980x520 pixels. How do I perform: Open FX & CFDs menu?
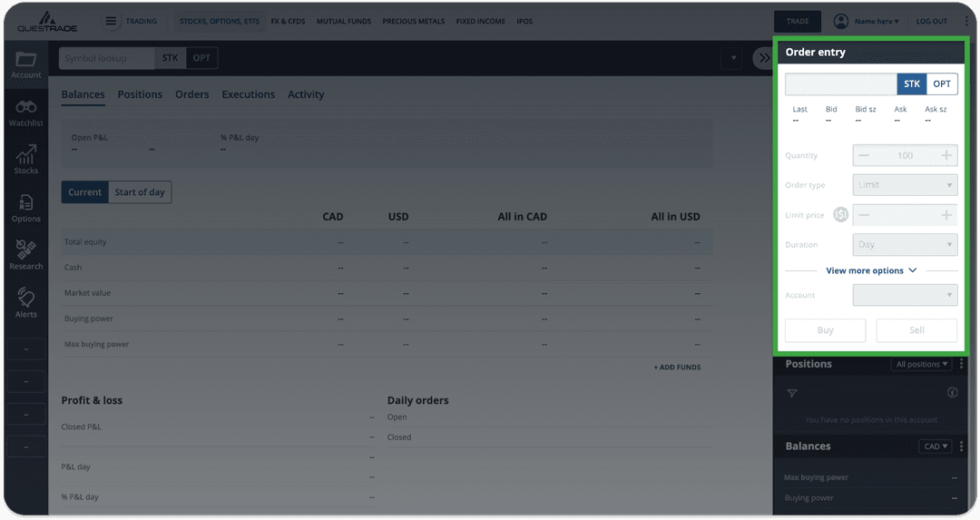pos(289,21)
